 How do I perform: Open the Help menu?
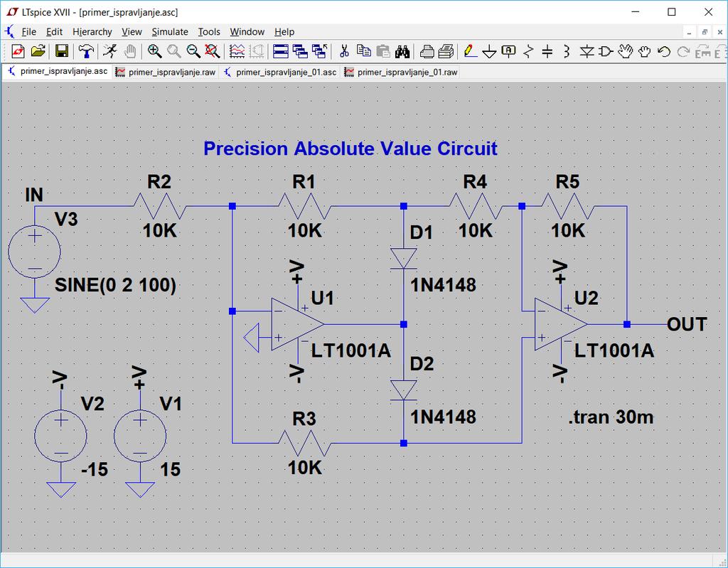coord(284,31)
